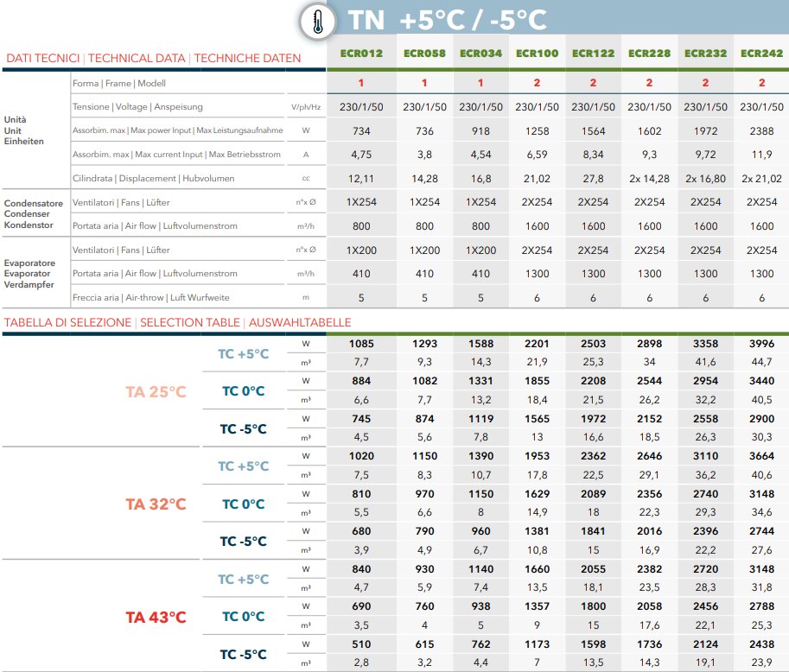
Task: Click the Tensione Voltage row label
Action: click(137, 106)
